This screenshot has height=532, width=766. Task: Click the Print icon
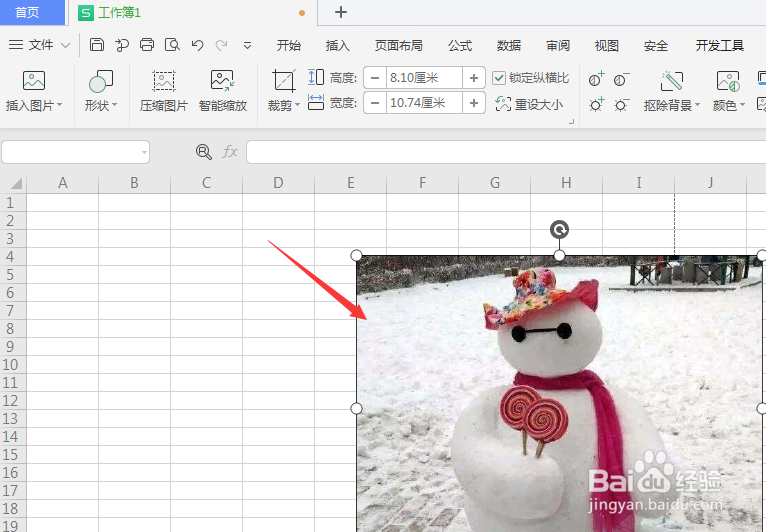147,45
